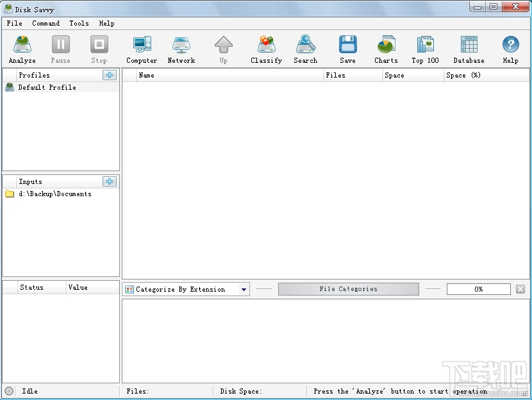Minimize the Disk Savvy window
The width and height of the screenshot is (532, 400).
pos(478,6)
